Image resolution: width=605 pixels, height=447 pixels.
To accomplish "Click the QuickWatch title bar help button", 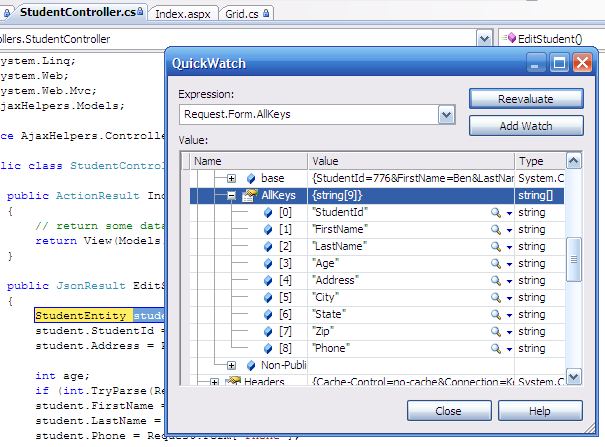I will (x=536, y=63).
